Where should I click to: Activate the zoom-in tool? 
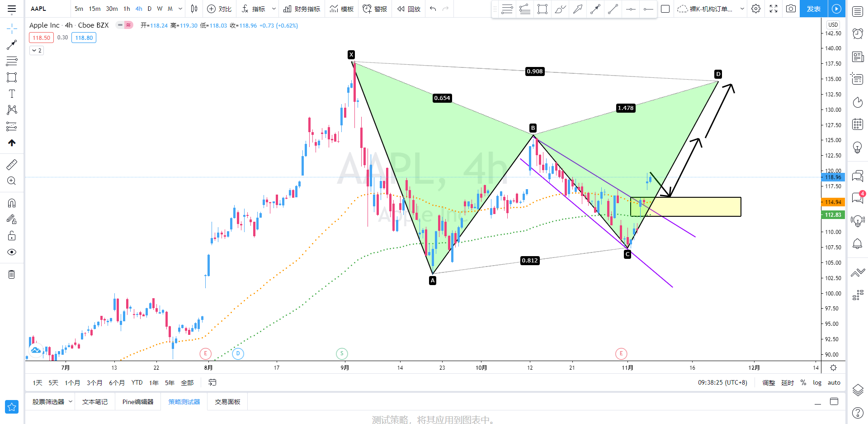point(12,181)
